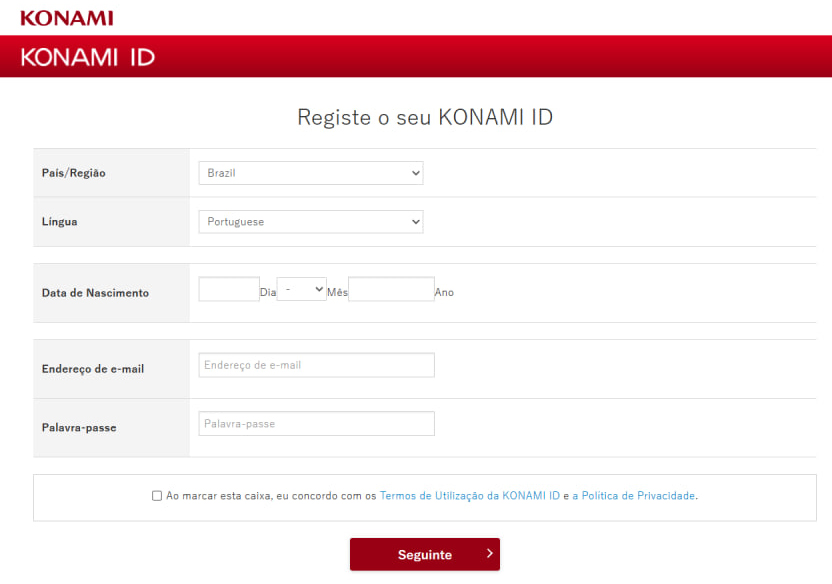This screenshot has width=832, height=584.
Task: Open the Mês month dropdown
Action: [x=301, y=290]
